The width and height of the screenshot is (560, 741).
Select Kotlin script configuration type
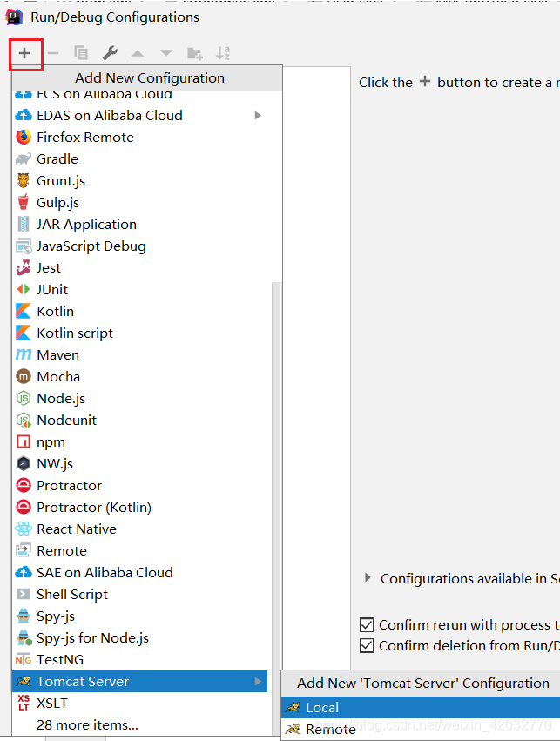139,333
